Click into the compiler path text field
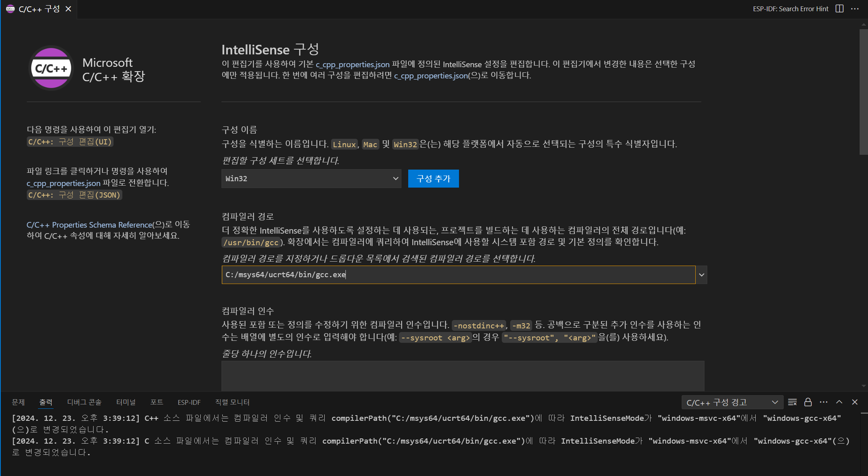The height and width of the screenshot is (476, 868). tap(458, 275)
